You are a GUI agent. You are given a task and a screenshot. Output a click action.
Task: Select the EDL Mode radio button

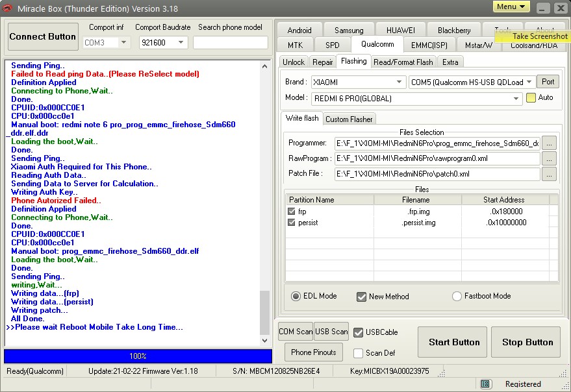point(296,297)
